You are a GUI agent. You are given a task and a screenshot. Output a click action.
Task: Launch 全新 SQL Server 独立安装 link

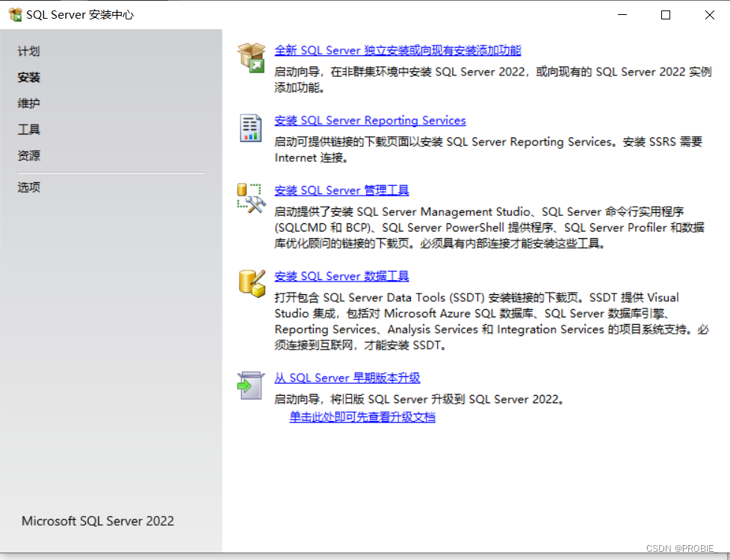(x=398, y=50)
